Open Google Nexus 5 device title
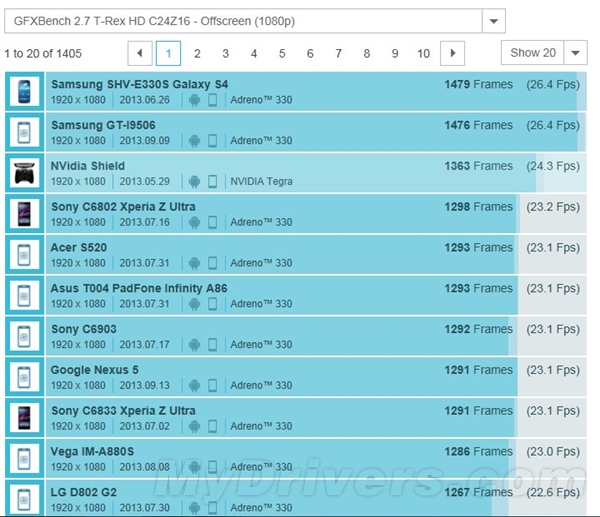 pyautogui.click(x=95, y=370)
